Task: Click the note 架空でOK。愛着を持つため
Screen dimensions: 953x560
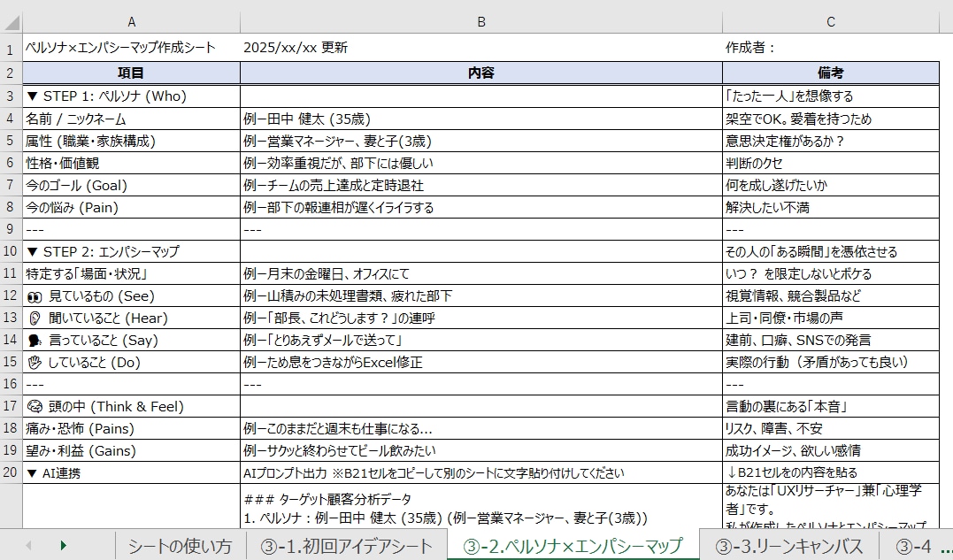Action: (831, 119)
